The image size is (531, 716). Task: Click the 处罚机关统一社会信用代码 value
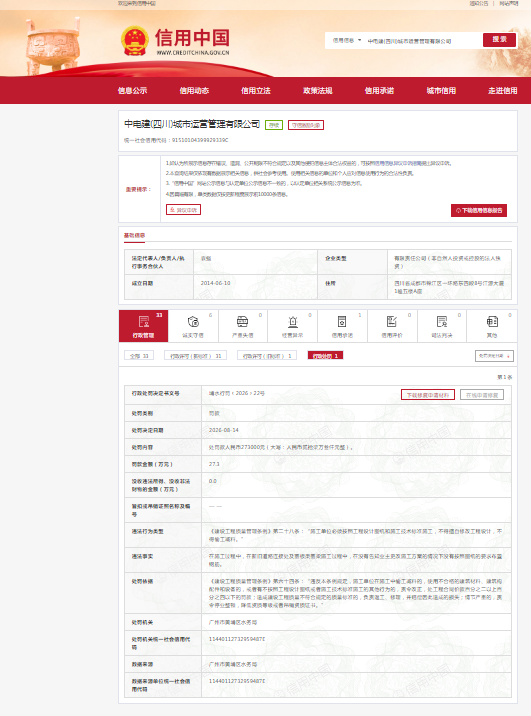[x=237, y=639]
